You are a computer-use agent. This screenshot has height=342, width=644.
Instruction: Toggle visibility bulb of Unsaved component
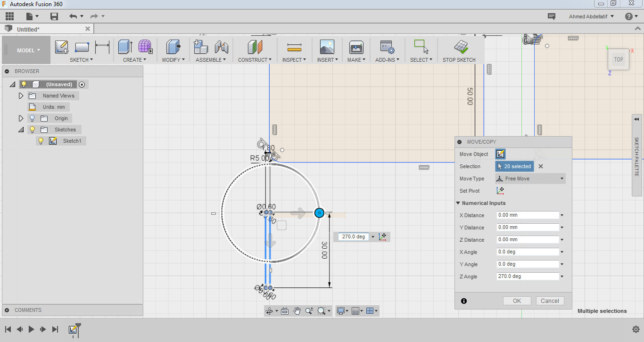(24, 84)
